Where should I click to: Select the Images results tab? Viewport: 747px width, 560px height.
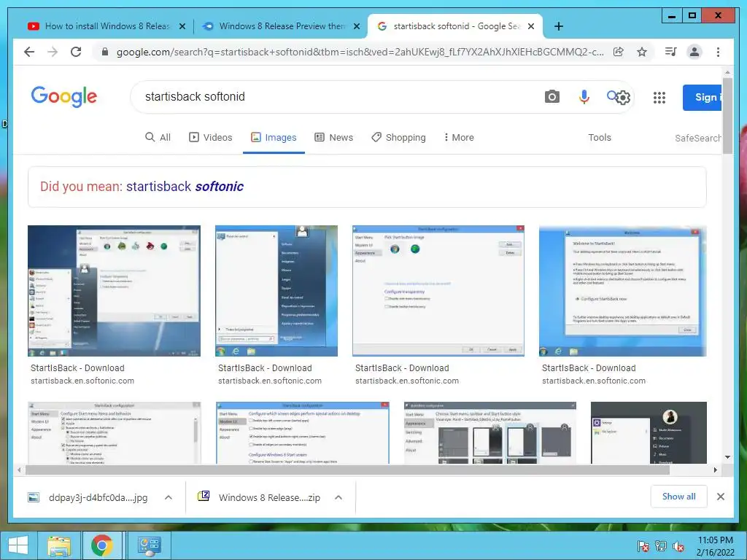click(274, 138)
